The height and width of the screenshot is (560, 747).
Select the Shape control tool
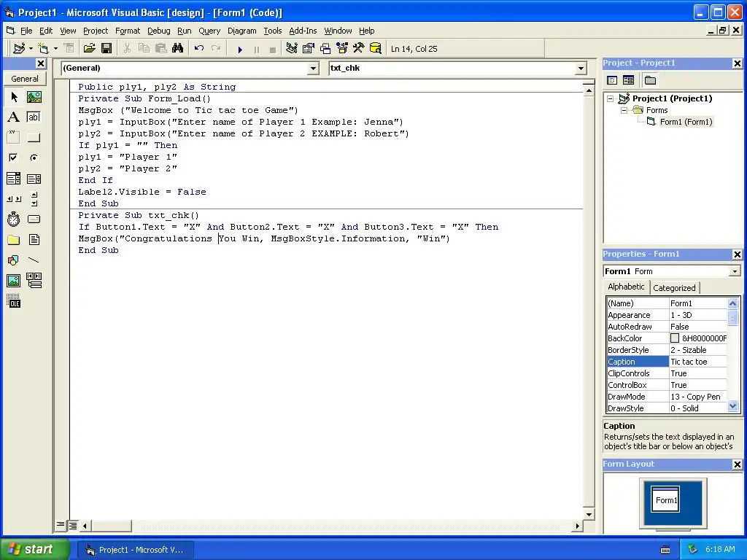(14, 260)
